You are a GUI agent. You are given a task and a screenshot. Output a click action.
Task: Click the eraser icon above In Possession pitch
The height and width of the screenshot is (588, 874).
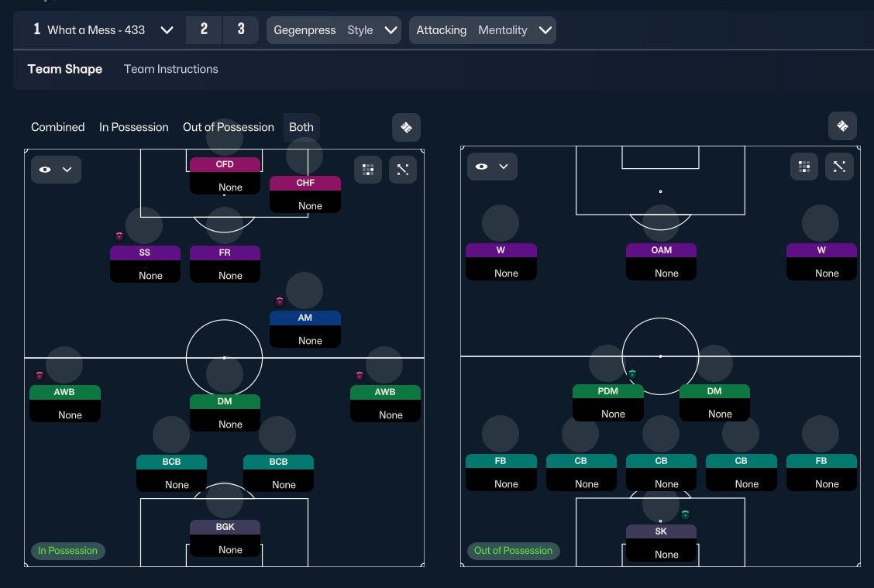pos(406,128)
